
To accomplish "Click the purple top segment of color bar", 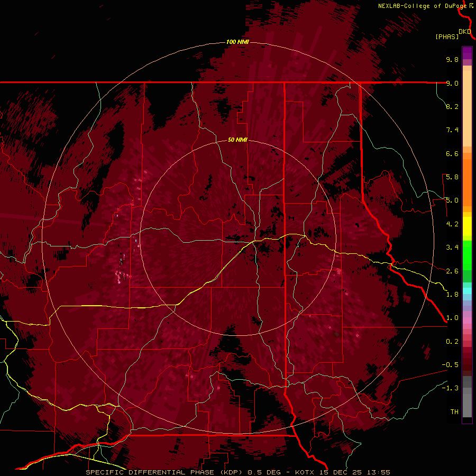I will [x=467, y=53].
